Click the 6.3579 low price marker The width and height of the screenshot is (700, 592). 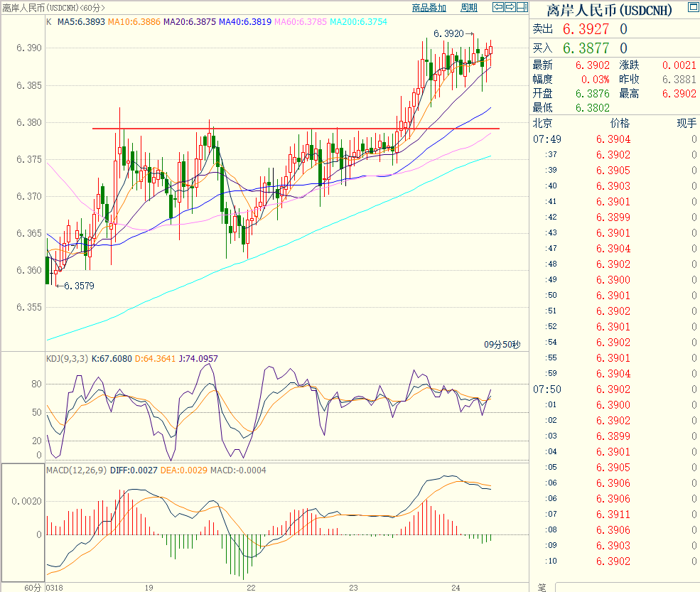(x=79, y=286)
